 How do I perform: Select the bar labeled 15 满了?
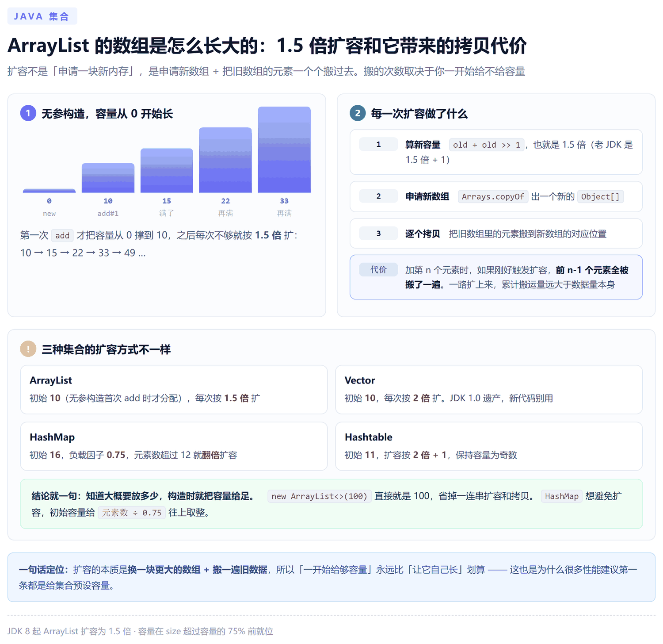167,170
